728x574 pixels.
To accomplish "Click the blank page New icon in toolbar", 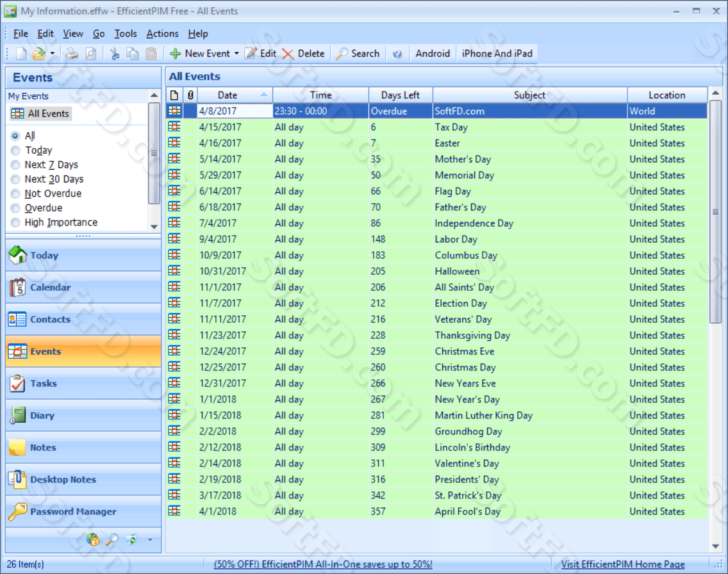I will 21,54.
